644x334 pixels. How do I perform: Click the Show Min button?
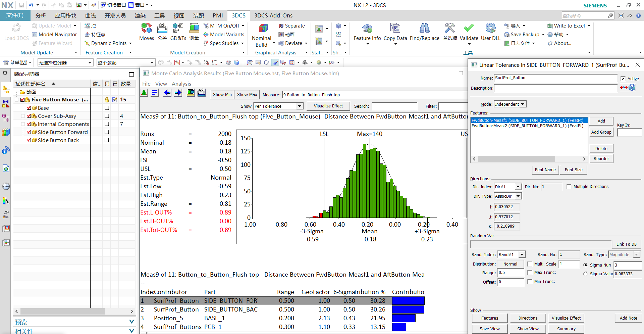[222, 95]
